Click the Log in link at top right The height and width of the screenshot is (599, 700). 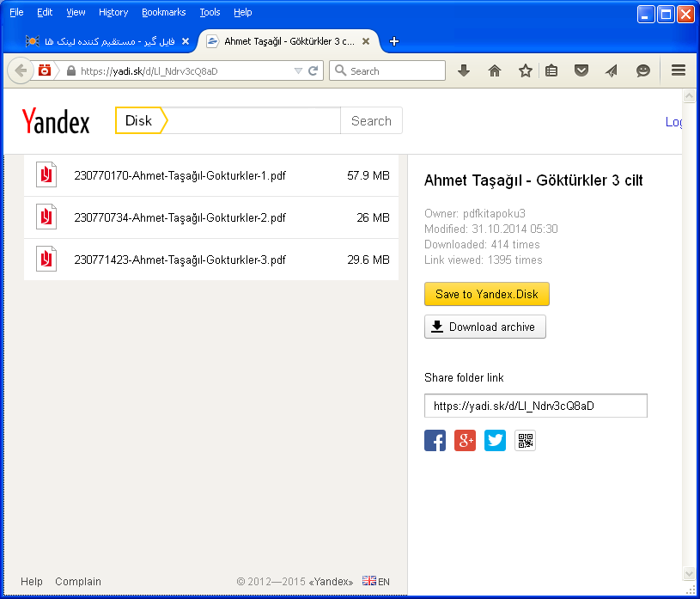coord(673,121)
